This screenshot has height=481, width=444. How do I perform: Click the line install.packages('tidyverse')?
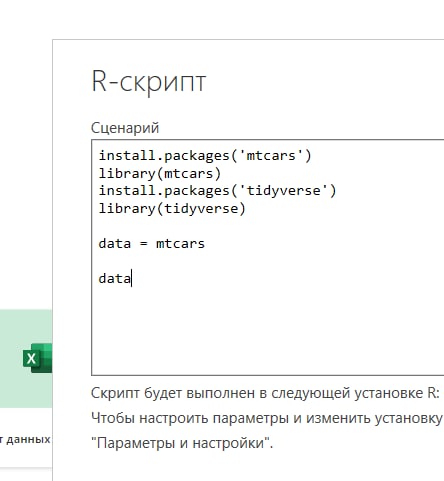click(x=217, y=191)
